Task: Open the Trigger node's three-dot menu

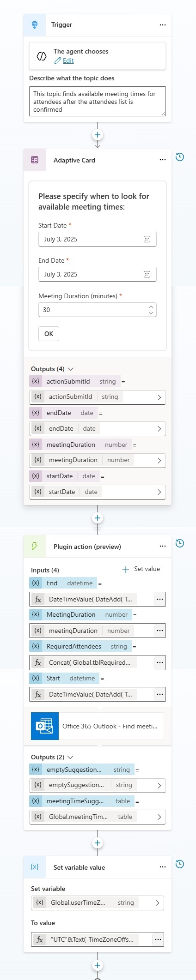Action: click(x=163, y=25)
